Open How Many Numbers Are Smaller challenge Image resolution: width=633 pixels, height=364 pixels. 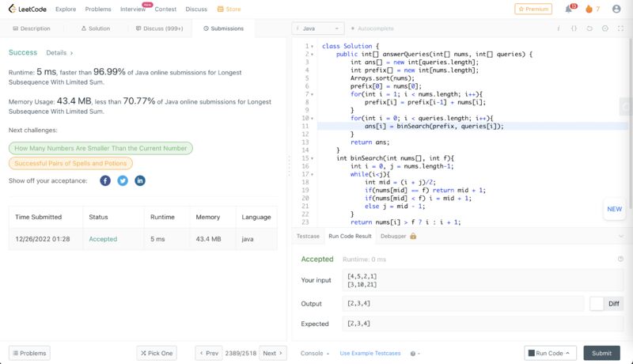[100, 148]
